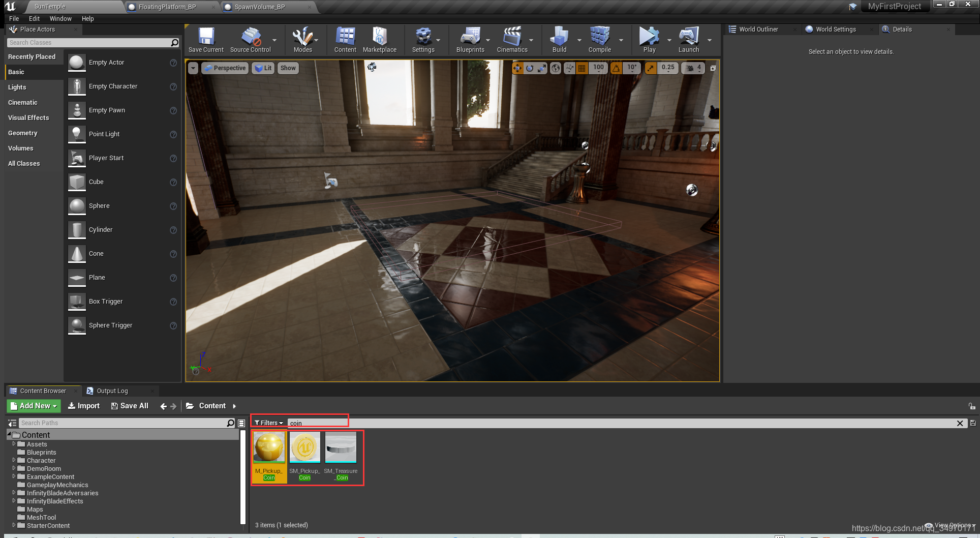Viewport: 980px width, 538px height.
Task: Open help for Empty Character actor
Action: [x=173, y=86]
